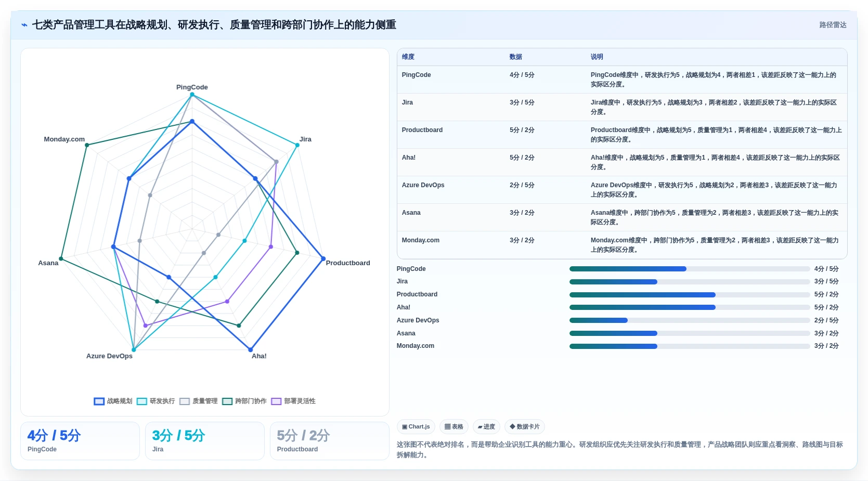Screen dimensions: 868x481
Task: Select the 维度 column header
Action: pos(408,57)
